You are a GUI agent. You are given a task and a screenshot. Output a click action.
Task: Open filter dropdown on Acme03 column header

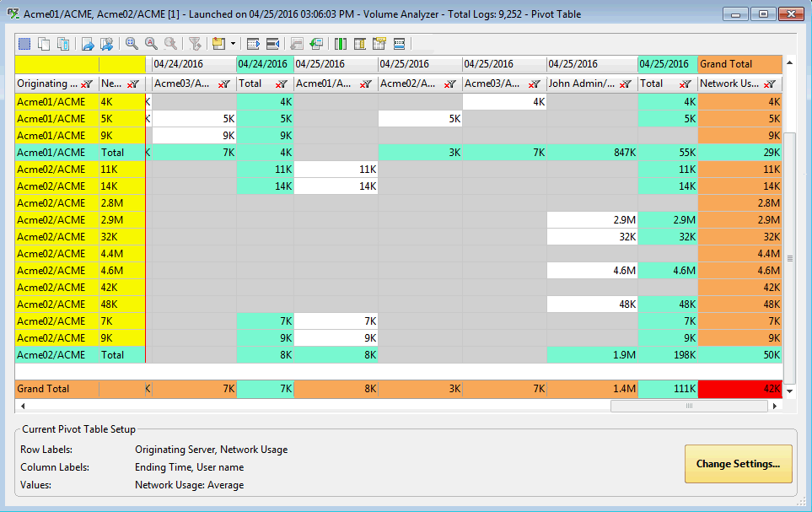point(223,84)
